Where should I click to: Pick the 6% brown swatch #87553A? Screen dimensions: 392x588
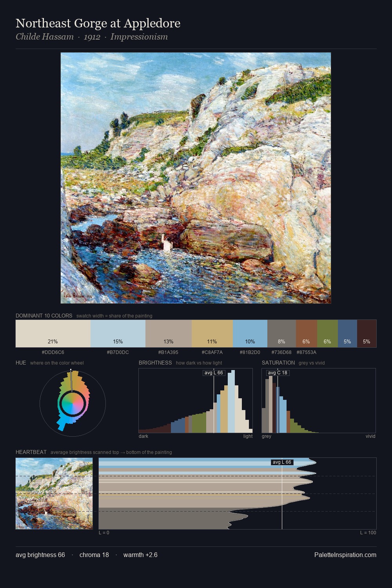click(307, 334)
